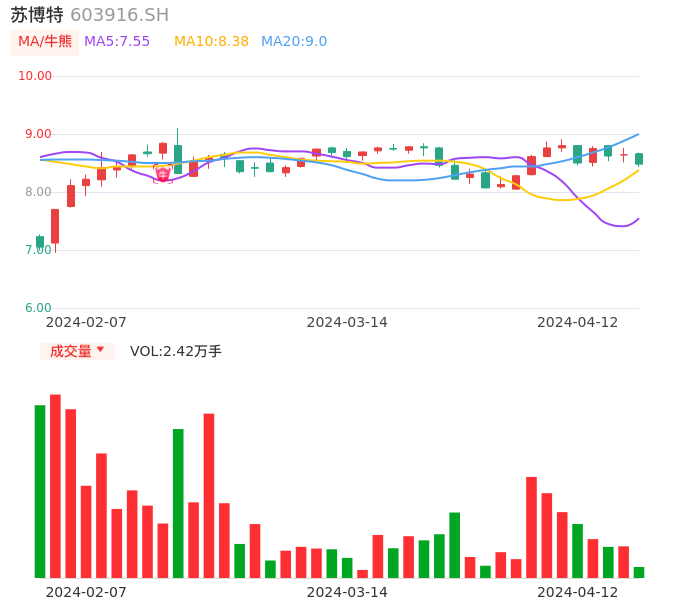Click the 2024-03-14 date label under the candlestick chart
The height and width of the screenshot is (606, 686).
347,322
